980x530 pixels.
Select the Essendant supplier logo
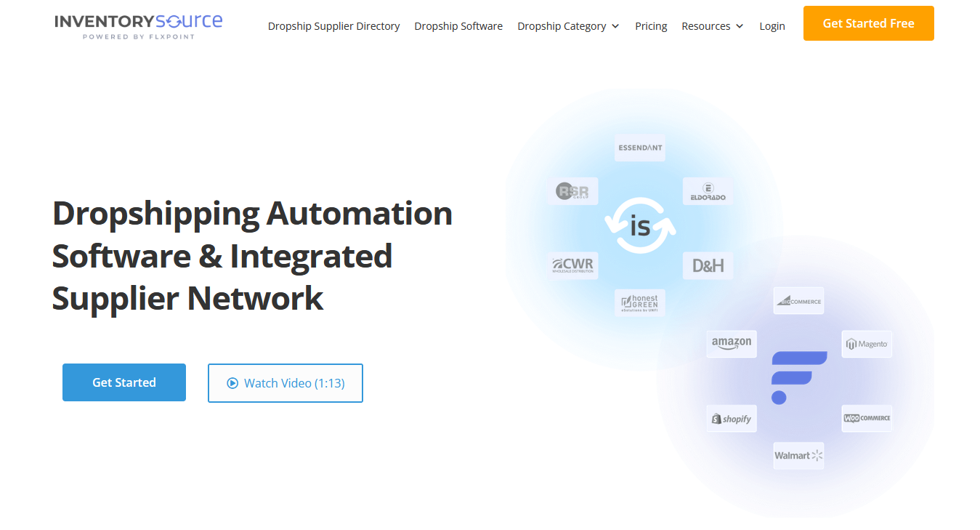coord(640,148)
